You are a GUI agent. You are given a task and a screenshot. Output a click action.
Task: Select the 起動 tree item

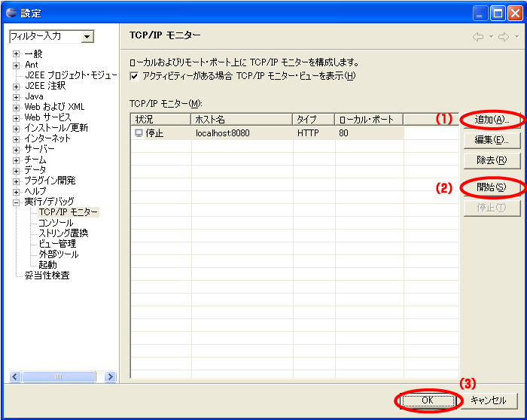point(47,265)
